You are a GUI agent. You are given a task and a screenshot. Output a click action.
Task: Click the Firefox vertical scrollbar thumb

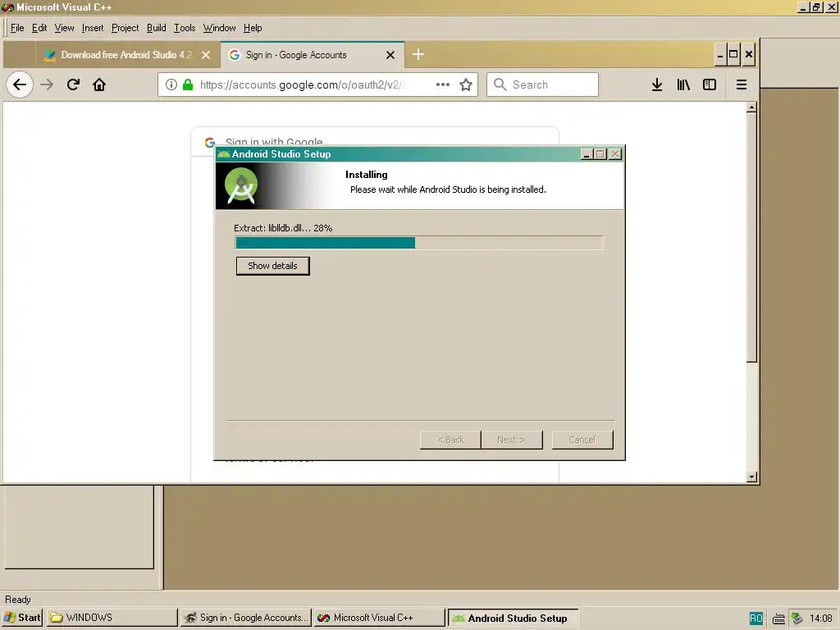[751, 238]
